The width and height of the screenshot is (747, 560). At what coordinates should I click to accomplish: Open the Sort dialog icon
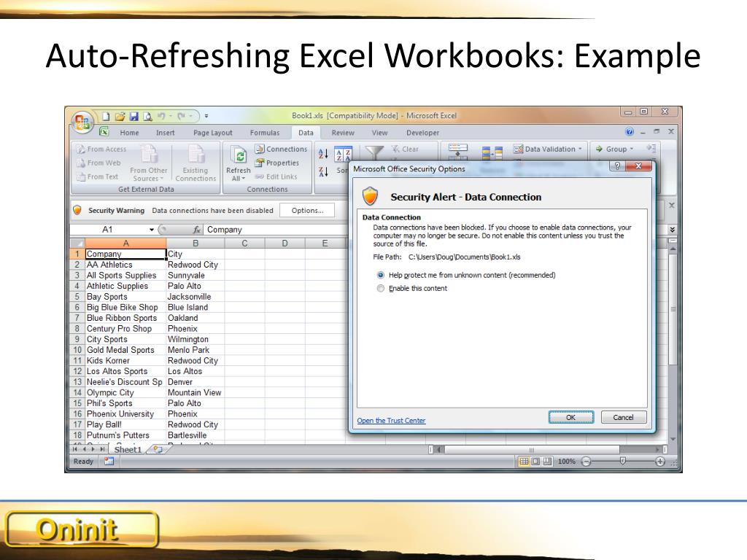pyautogui.click(x=343, y=155)
